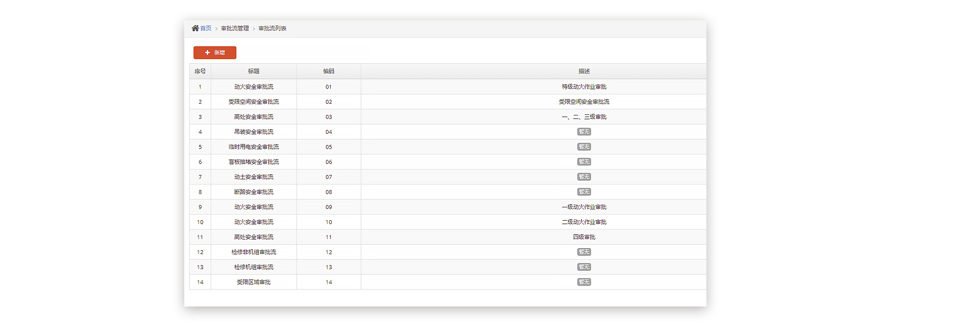Select the 审批流列表 breadcrumb item

[272, 29]
